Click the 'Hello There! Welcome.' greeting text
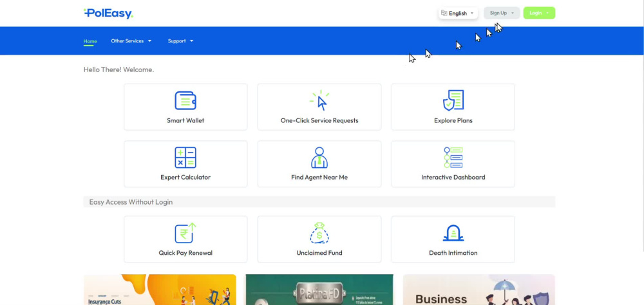The image size is (644, 305). (118, 69)
